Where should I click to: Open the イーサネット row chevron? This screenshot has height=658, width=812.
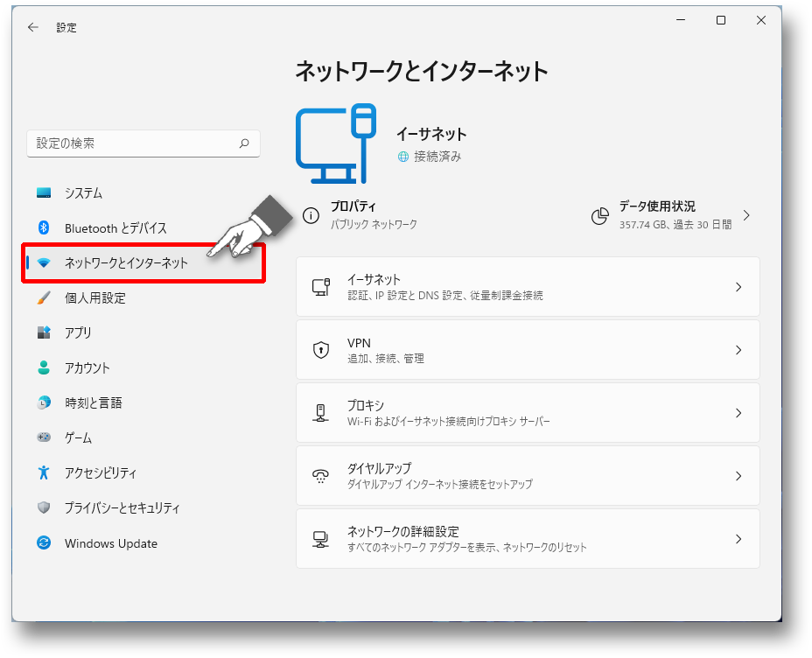[738, 287]
